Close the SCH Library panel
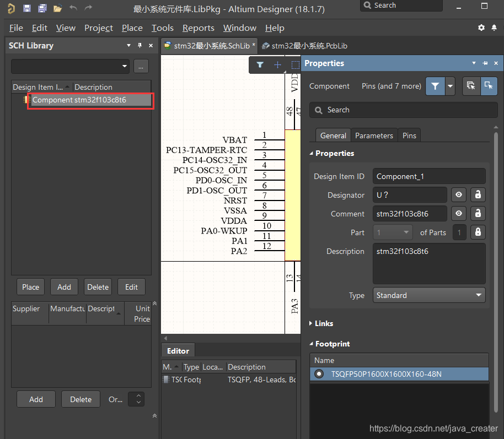This screenshot has height=439, width=504. click(x=151, y=46)
